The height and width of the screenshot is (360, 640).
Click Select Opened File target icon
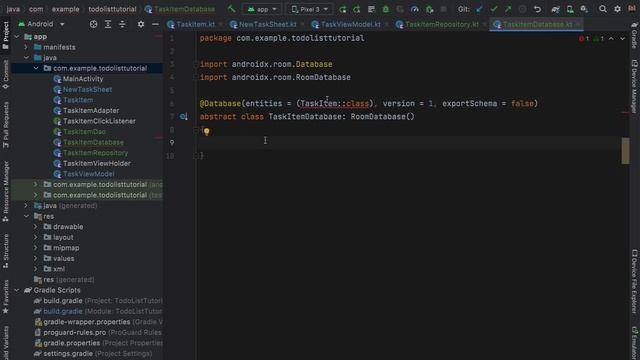(x=93, y=24)
